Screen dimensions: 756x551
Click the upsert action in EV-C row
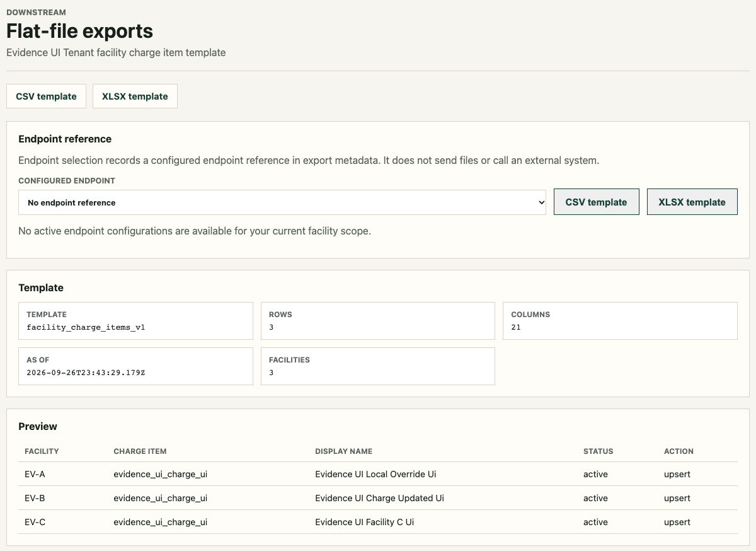click(x=677, y=522)
